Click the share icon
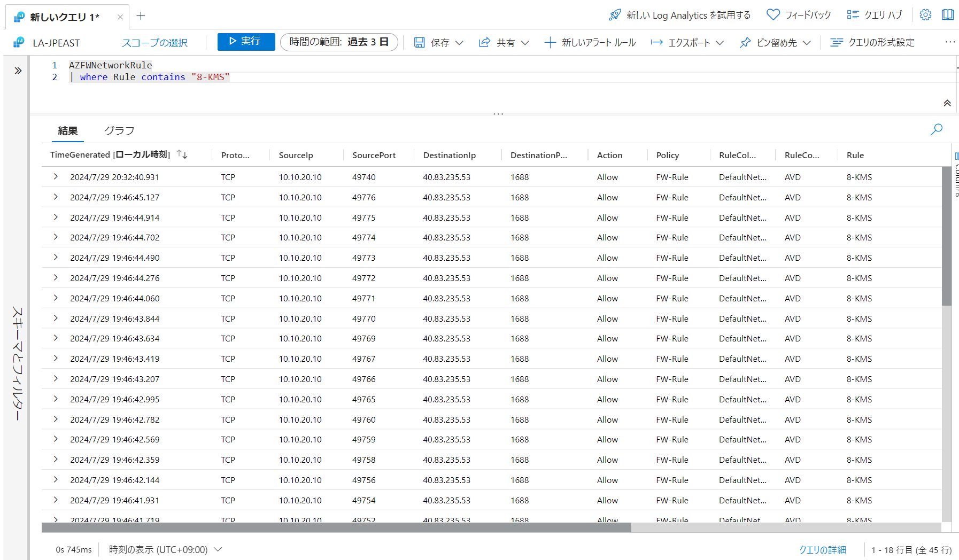The height and width of the screenshot is (560, 959). point(484,42)
